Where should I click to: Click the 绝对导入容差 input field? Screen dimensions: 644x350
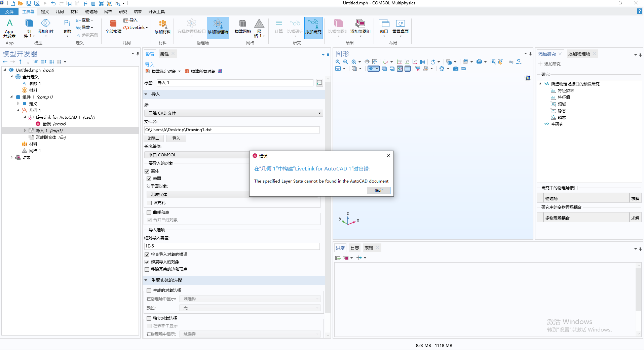pyautogui.click(x=232, y=246)
